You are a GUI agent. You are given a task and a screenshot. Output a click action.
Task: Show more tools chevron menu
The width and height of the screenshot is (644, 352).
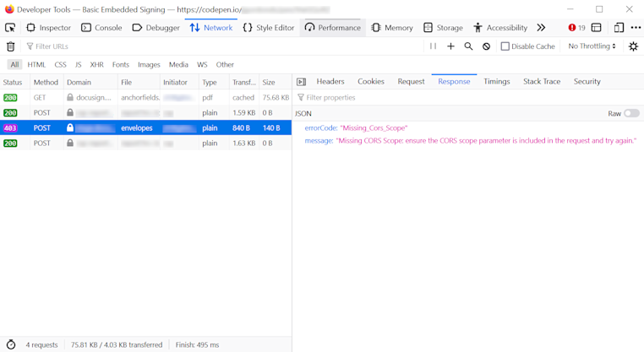(541, 28)
